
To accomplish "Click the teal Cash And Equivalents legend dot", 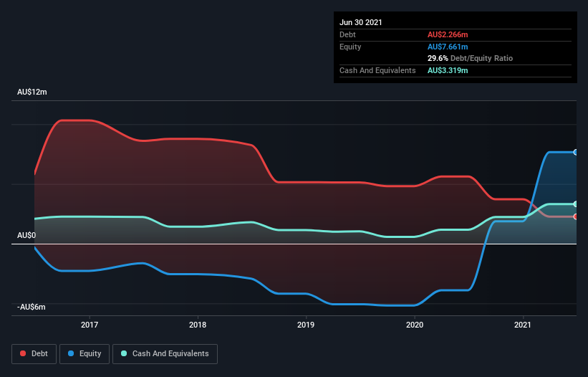I will click(x=124, y=353).
